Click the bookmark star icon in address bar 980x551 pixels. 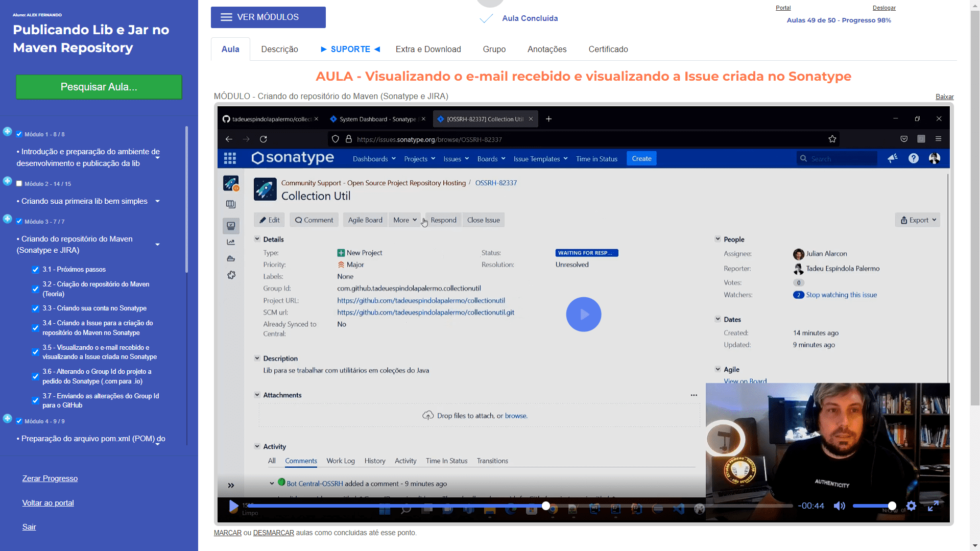pyautogui.click(x=832, y=139)
